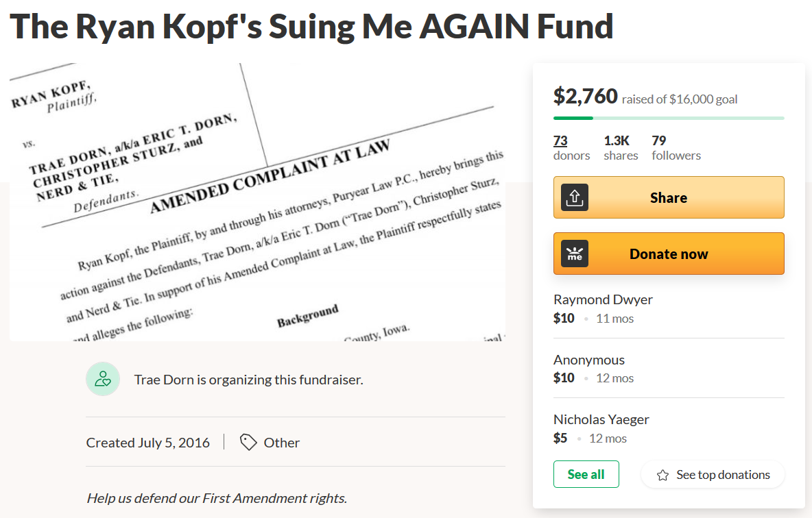Viewport: 812px width, 518px height.
Task: Click the fundraising progress bar
Action: click(x=669, y=118)
